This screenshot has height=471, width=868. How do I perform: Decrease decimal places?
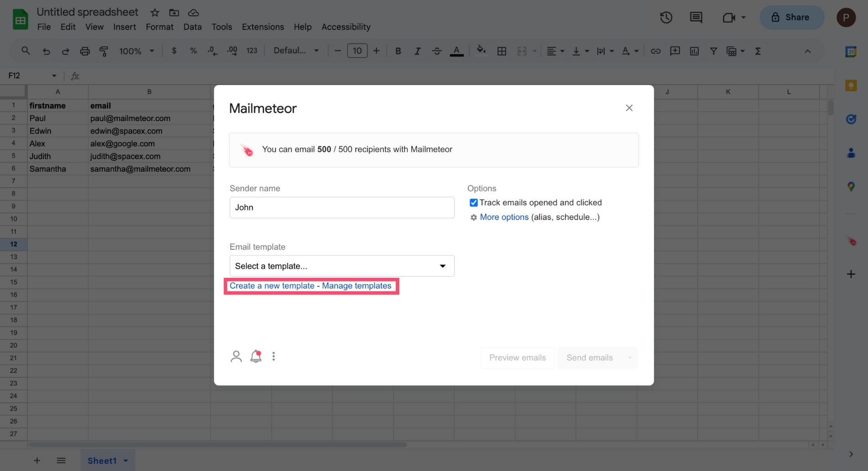[212, 51]
